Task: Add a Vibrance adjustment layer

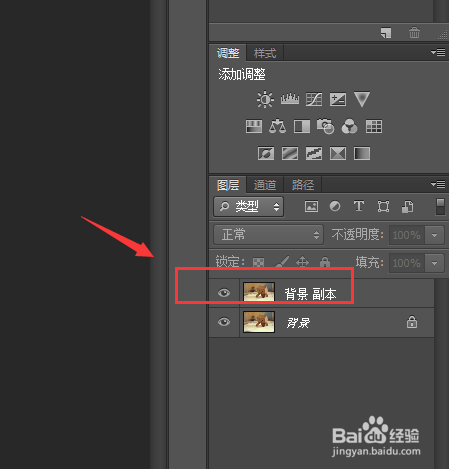Action: pos(362,99)
